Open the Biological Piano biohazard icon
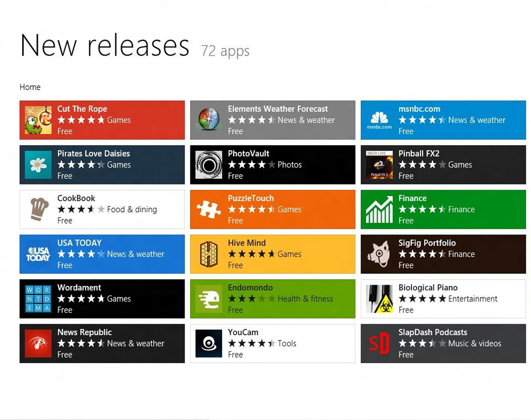The image size is (531, 420). pos(380,298)
